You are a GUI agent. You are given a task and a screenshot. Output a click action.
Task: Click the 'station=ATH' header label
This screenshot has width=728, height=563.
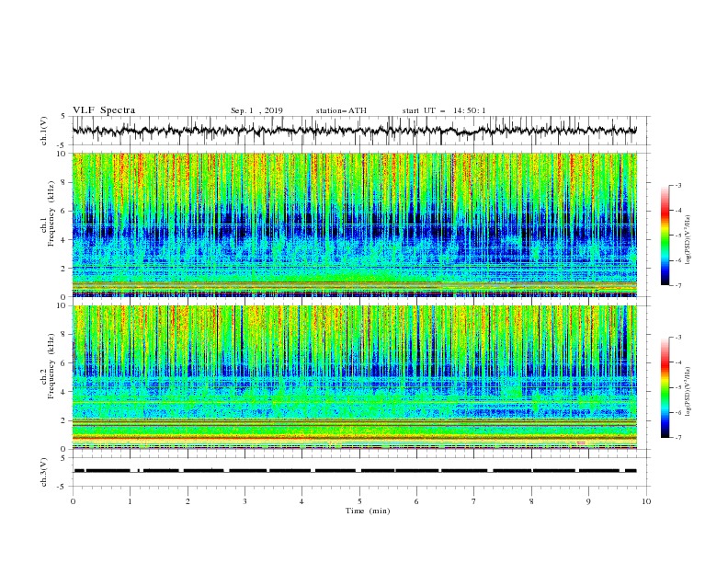tap(341, 110)
